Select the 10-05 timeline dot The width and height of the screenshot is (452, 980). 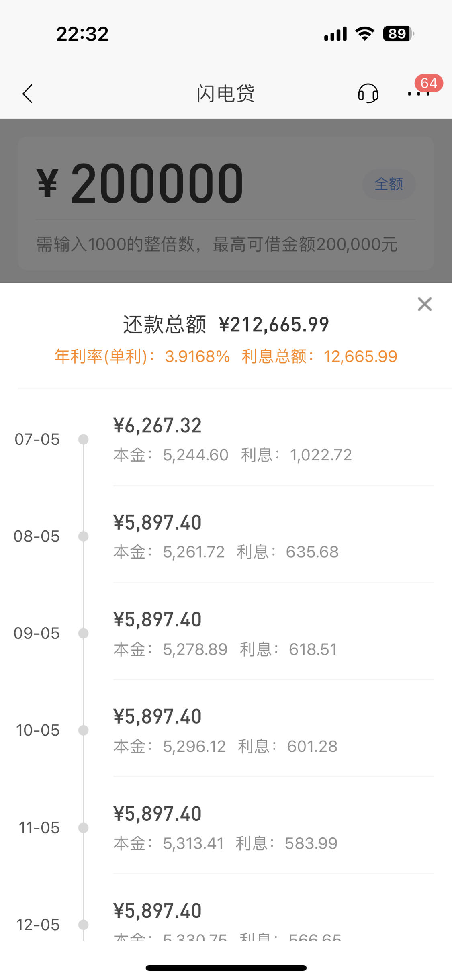coord(84,730)
